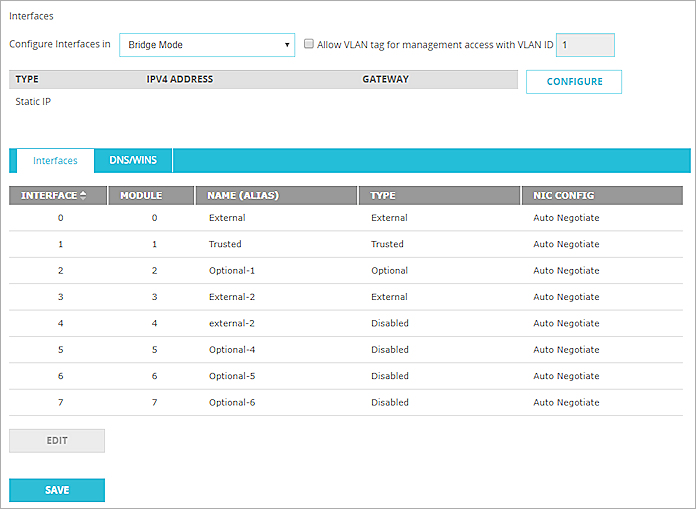Click the EDIT button
Image resolution: width=696 pixels, height=509 pixels.
[57, 440]
